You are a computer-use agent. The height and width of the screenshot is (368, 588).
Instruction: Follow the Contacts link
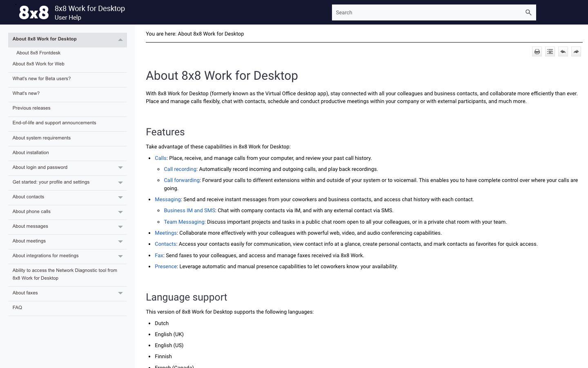coord(165,244)
